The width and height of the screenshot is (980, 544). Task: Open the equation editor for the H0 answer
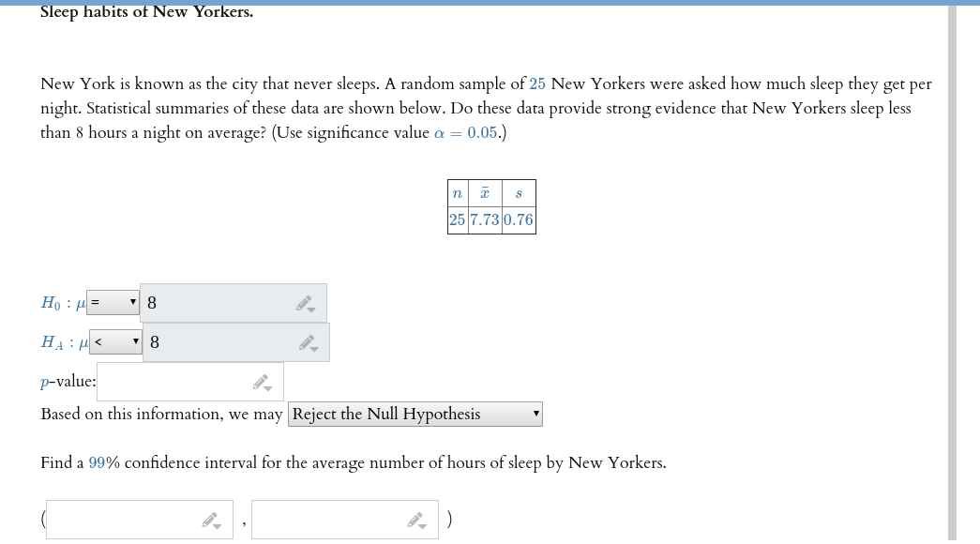(x=305, y=298)
